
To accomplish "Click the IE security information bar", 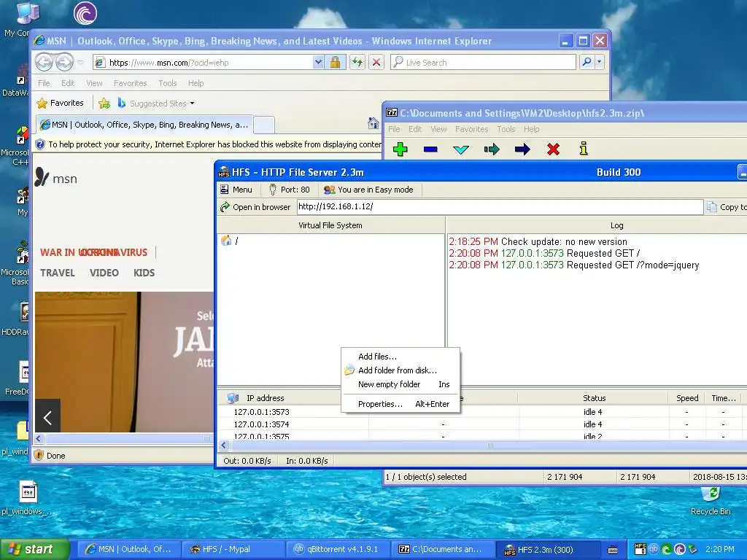I will (x=208, y=144).
